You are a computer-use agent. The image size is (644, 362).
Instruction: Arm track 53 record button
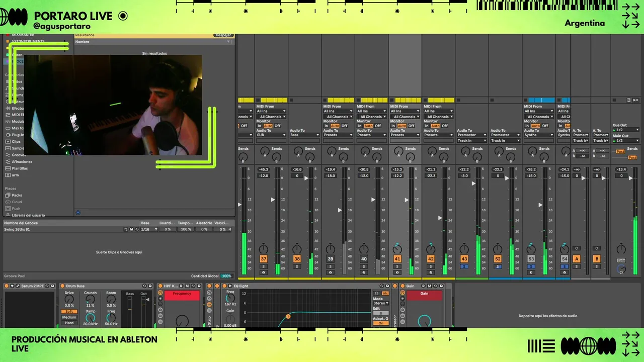(531, 273)
